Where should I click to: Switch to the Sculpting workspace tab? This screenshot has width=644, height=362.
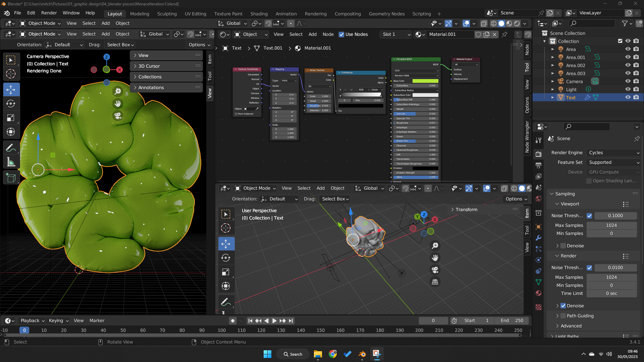coord(167,14)
